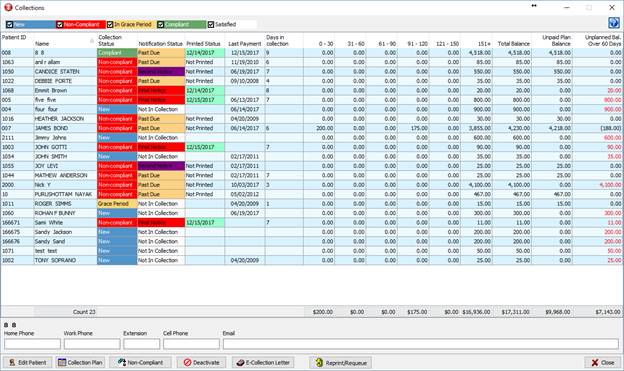Select CANDICE STATEN's purple notification status cell
Screen dimensions: 624x371
[x=161, y=72]
